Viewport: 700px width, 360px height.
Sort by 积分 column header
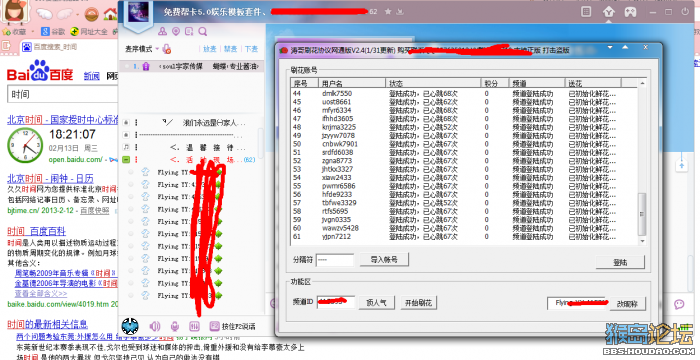(x=495, y=83)
